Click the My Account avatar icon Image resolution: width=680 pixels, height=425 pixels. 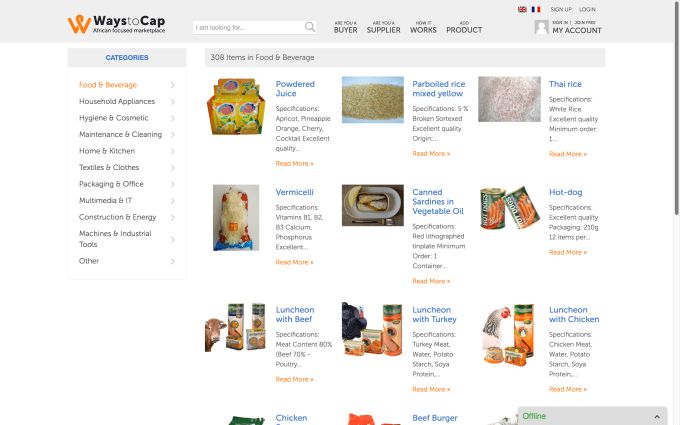click(541, 27)
